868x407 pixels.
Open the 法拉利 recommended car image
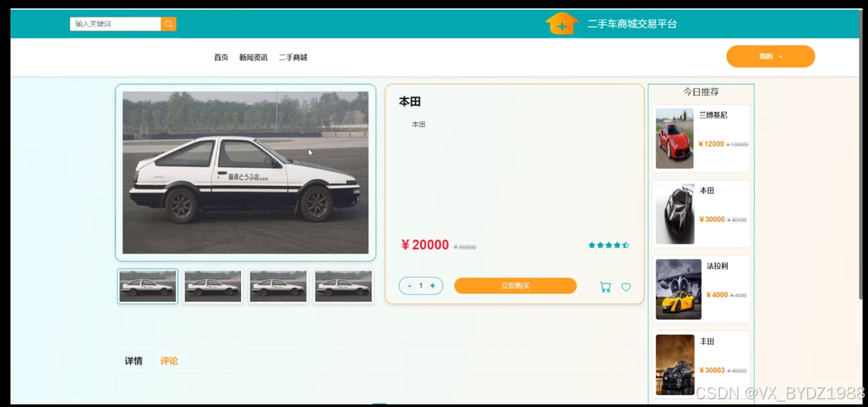click(x=678, y=289)
